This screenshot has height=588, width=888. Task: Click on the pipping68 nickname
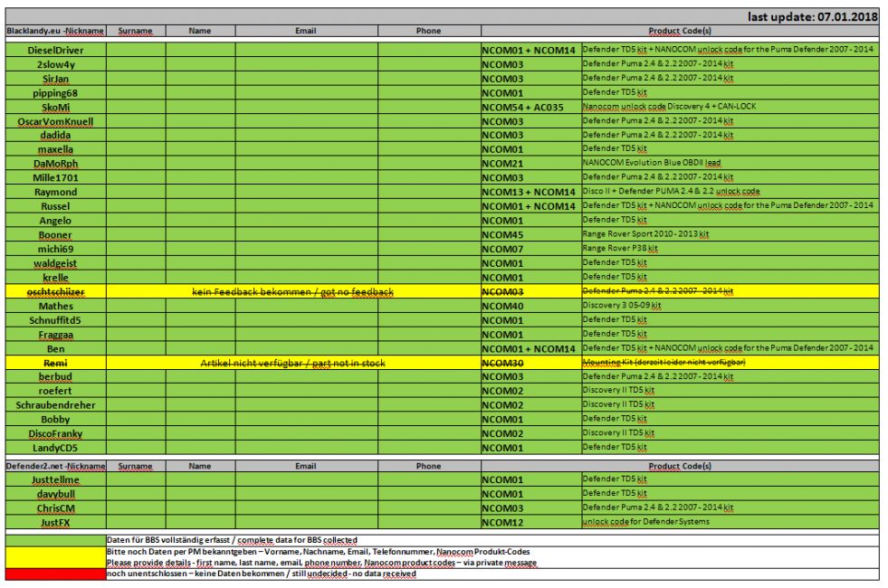(55, 93)
